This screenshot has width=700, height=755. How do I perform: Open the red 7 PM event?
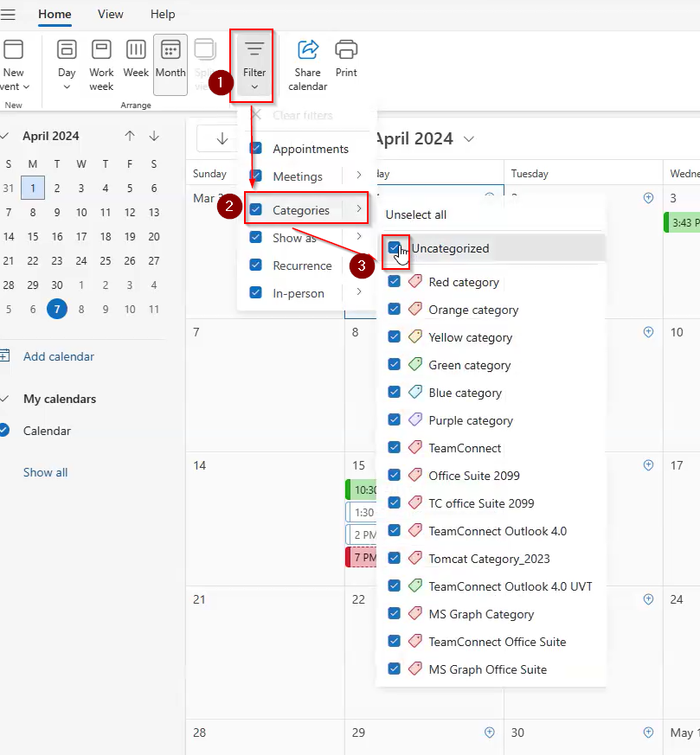tap(362, 557)
